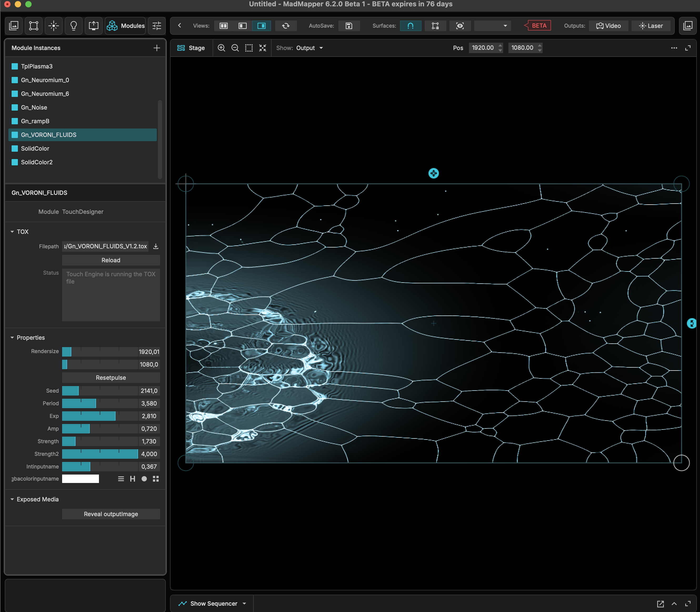Open the media library icon in top-left toolbar
This screenshot has width=700, height=612.
[14, 26]
